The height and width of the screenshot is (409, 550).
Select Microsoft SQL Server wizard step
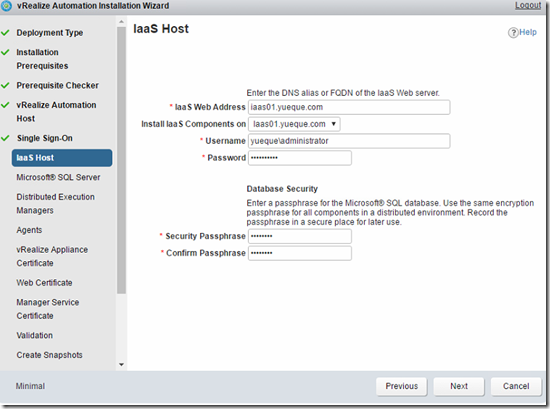pos(58,177)
